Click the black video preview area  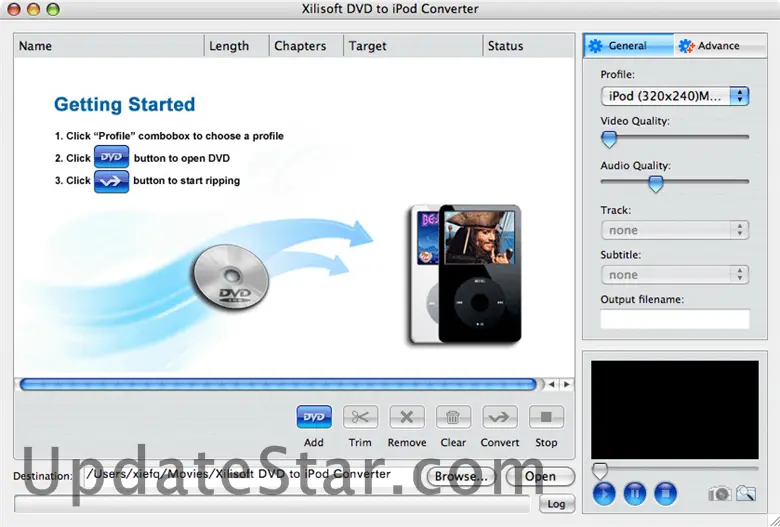click(x=675, y=410)
